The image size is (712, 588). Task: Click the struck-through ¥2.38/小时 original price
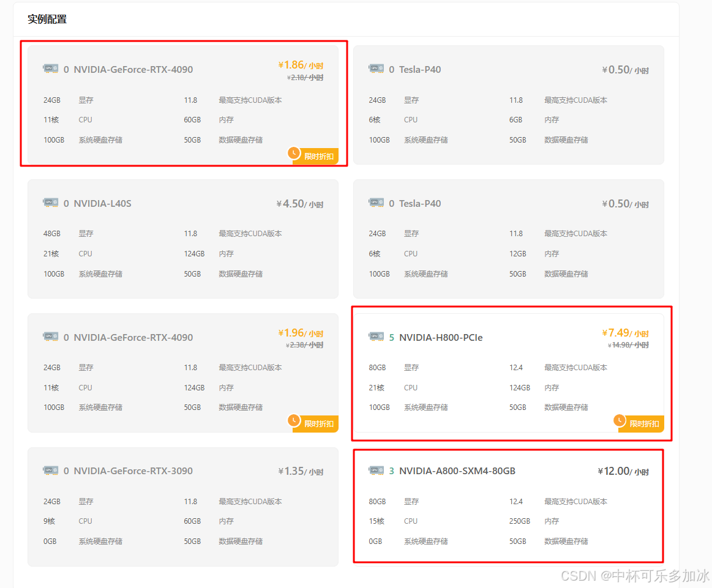pyautogui.click(x=305, y=345)
